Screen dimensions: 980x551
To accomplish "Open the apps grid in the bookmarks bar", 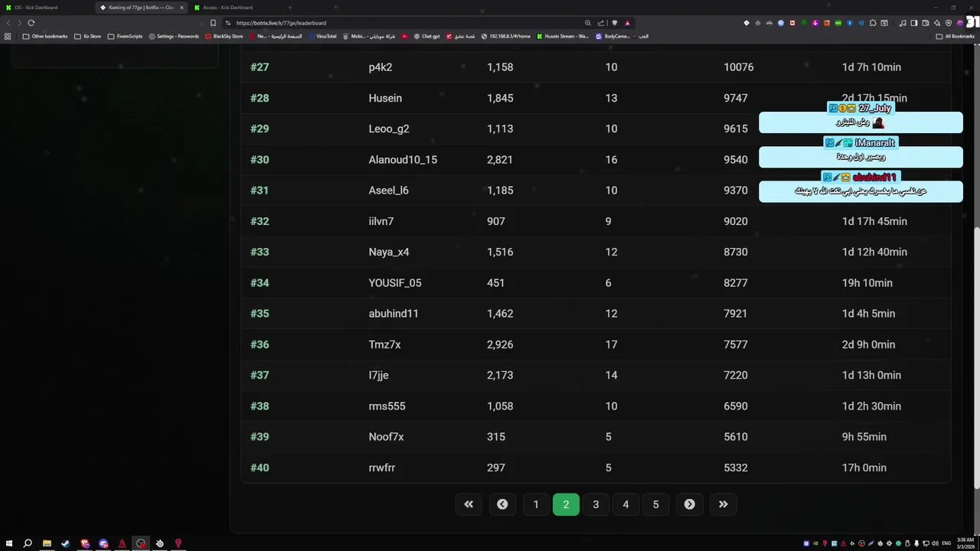I will click(x=8, y=36).
